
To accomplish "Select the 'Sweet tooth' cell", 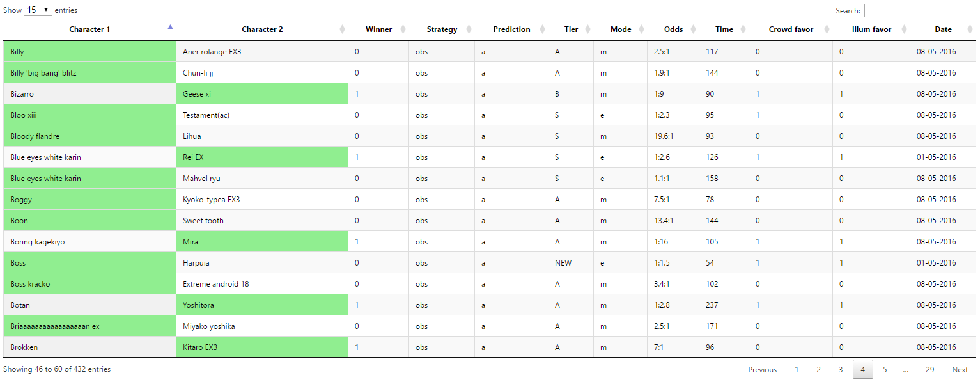I will (262, 221).
